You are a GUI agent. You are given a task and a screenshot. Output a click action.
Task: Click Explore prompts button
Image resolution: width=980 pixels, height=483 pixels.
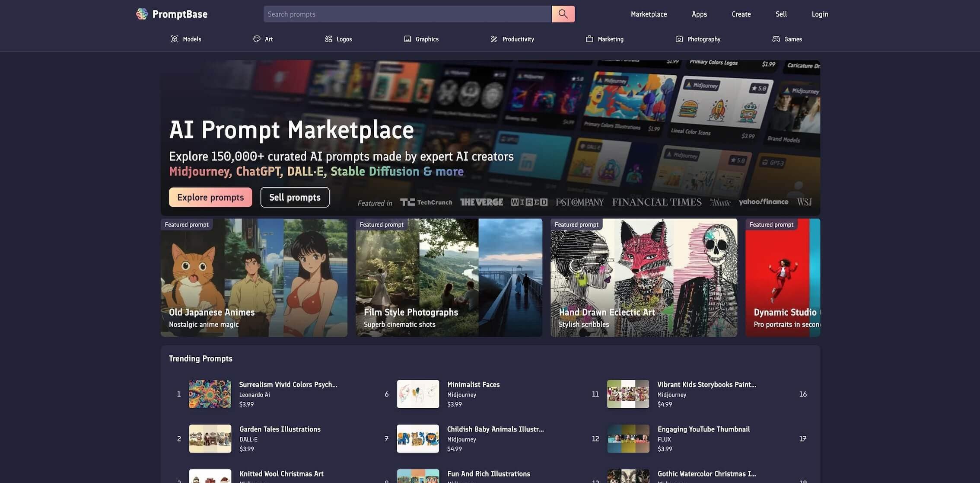pos(210,196)
